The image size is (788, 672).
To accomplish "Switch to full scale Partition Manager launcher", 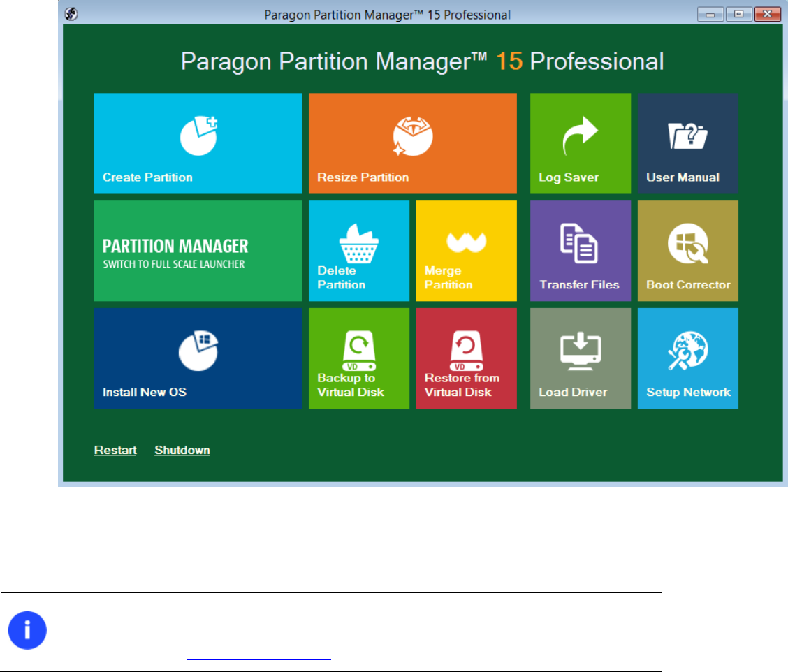I will coord(198,251).
